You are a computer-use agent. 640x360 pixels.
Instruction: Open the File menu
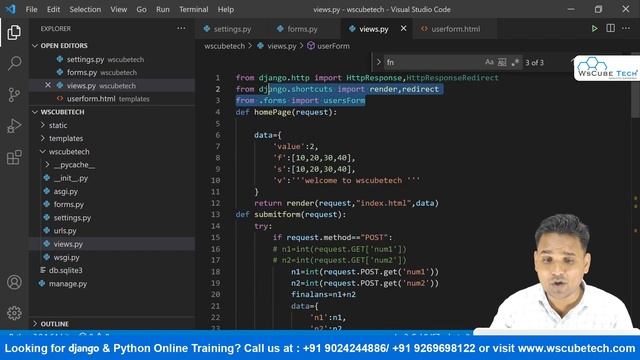pos(31,9)
